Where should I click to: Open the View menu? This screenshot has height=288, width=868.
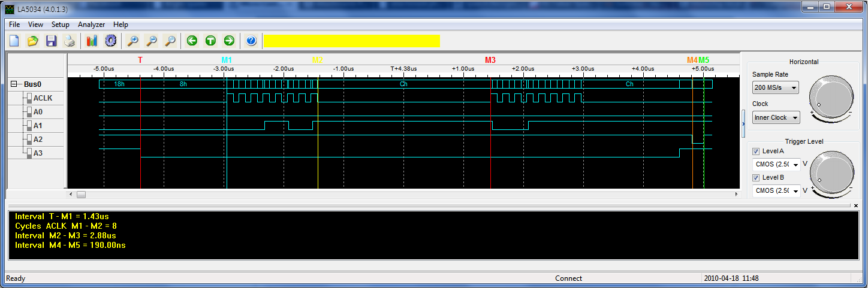pos(35,25)
